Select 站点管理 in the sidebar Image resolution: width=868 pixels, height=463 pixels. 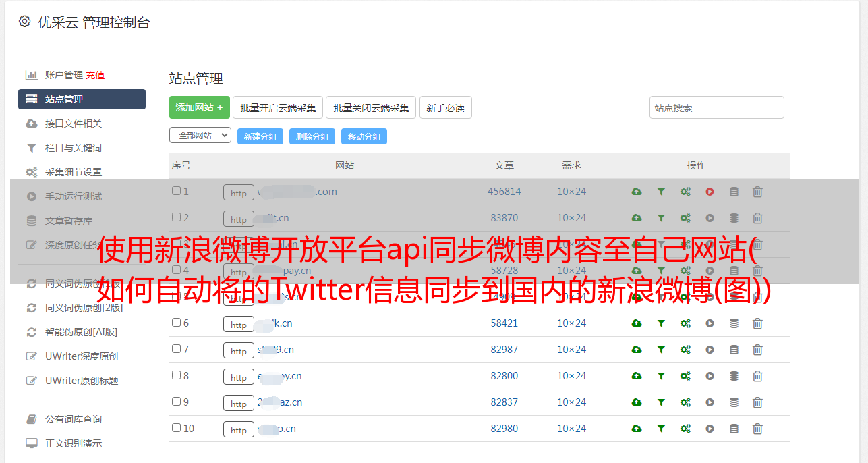pos(82,99)
